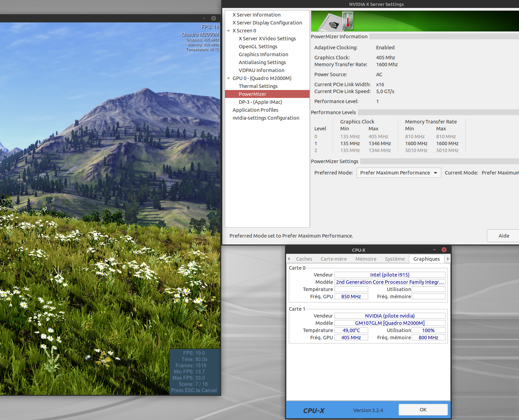Switch to the Caches tab in CPU-X

(x=304, y=259)
